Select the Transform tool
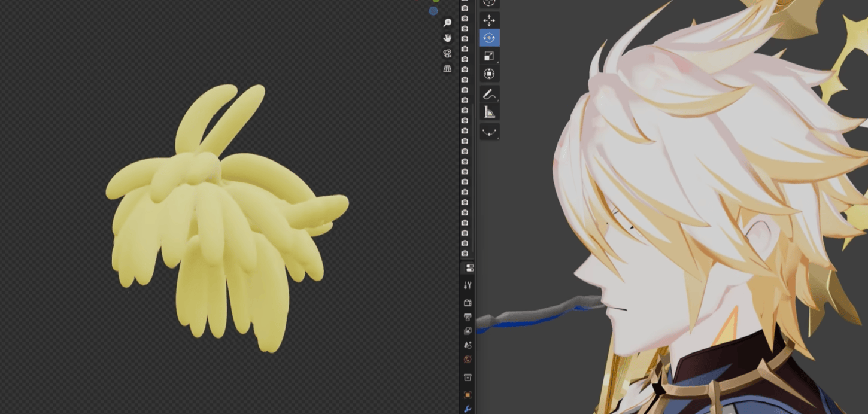The width and height of the screenshot is (868, 414). (489, 74)
